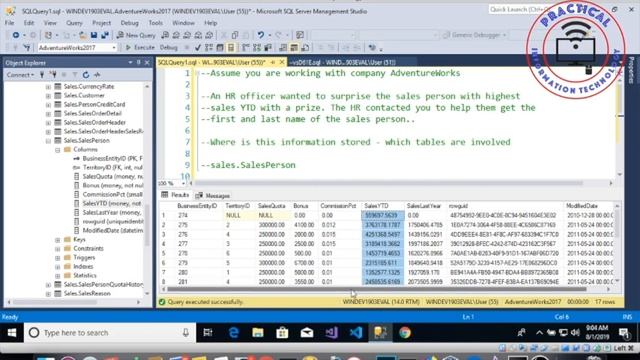Switch to the Messages tab
Image resolution: width=640 pixels, height=360 pixels.
(x=213, y=196)
